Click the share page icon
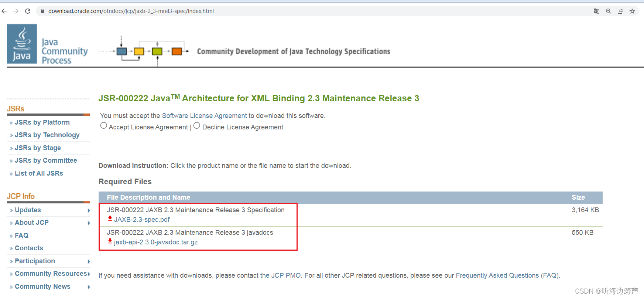 pyautogui.click(x=620, y=11)
